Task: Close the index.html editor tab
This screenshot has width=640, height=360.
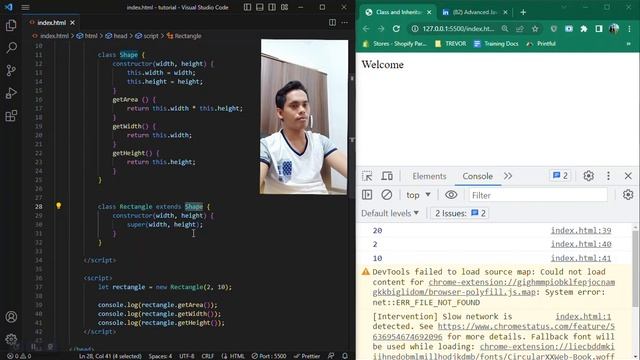Action: click(x=72, y=22)
